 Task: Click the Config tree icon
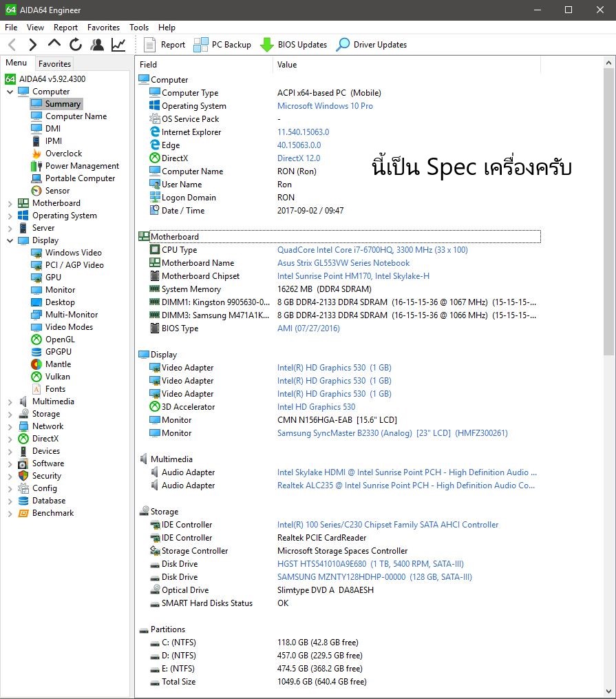[23, 488]
